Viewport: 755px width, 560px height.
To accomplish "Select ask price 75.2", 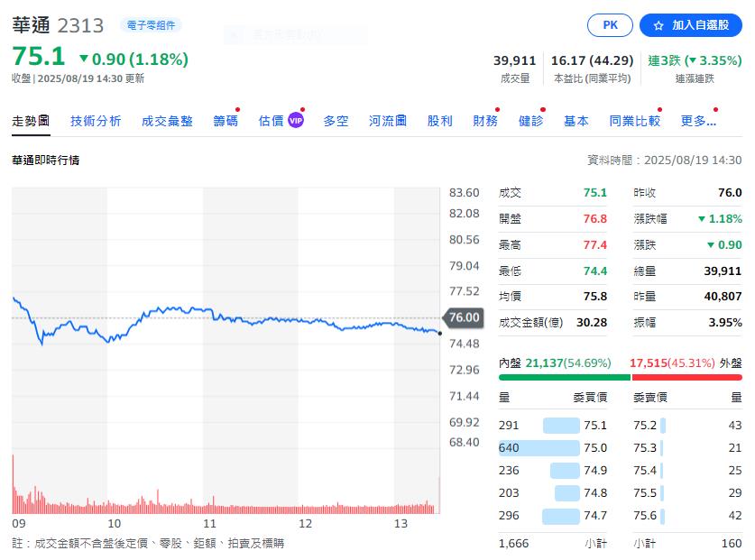I will (x=645, y=425).
